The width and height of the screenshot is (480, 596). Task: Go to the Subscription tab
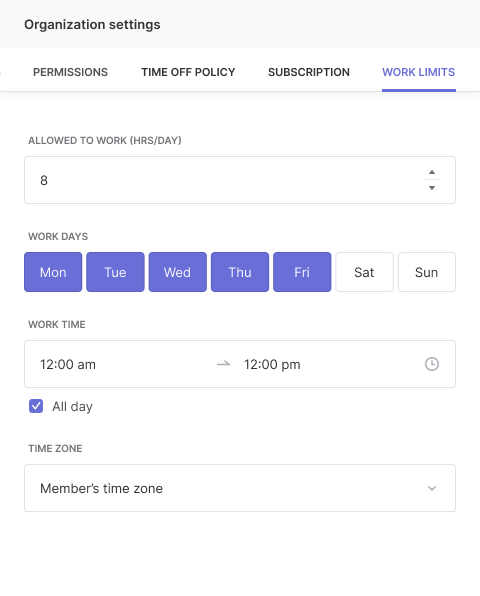pyautogui.click(x=309, y=72)
